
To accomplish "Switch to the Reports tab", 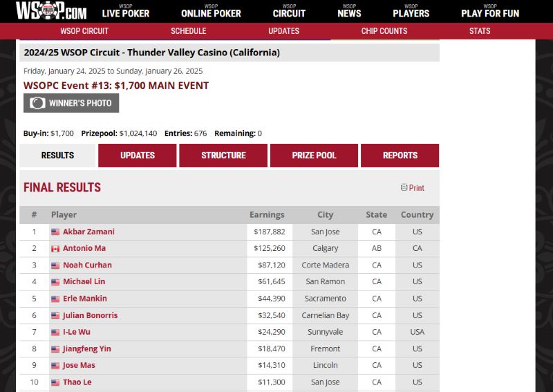I will tap(400, 156).
